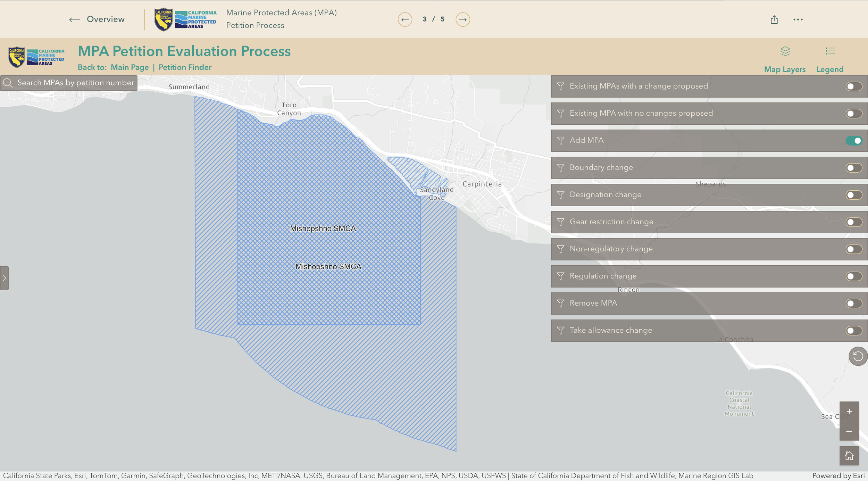Viewport: 868px width, 481px height.
Task: Click the map home extent button
Action: click(x=849, y=456)
